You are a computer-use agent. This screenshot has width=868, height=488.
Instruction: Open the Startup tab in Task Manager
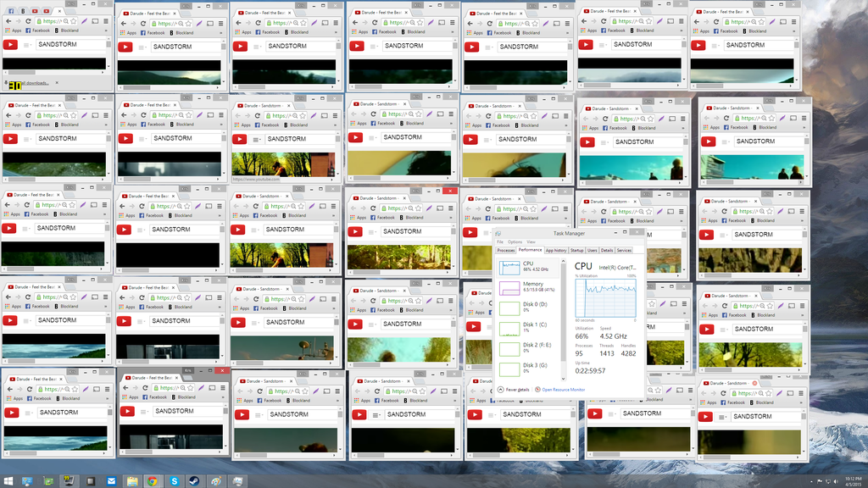(x=577, y=251)
